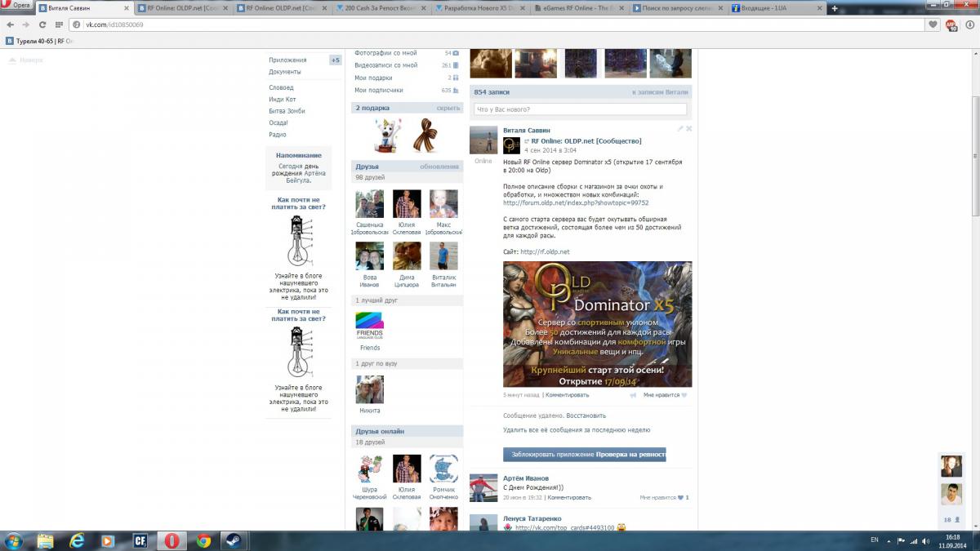Open Видеозаписи со мной link

[x=385, y=65]
